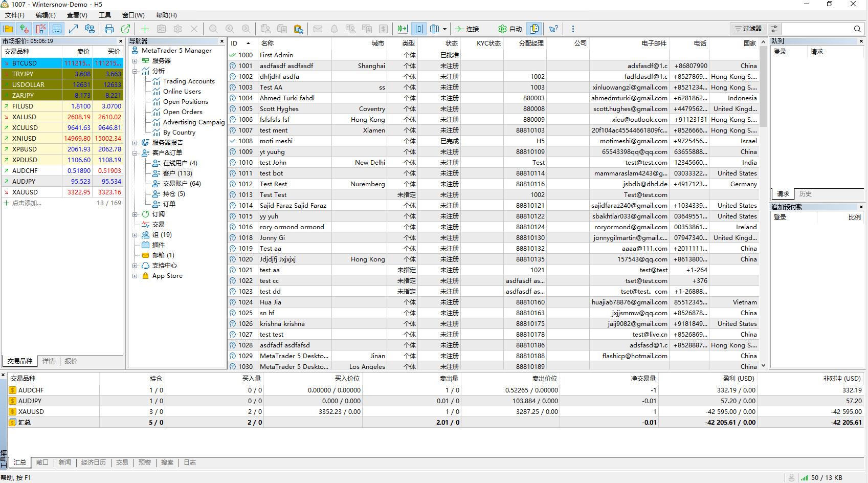This screenshot has height=483, width=868.
Task: Sort by the ID column header
Action: tap(241, 43)
